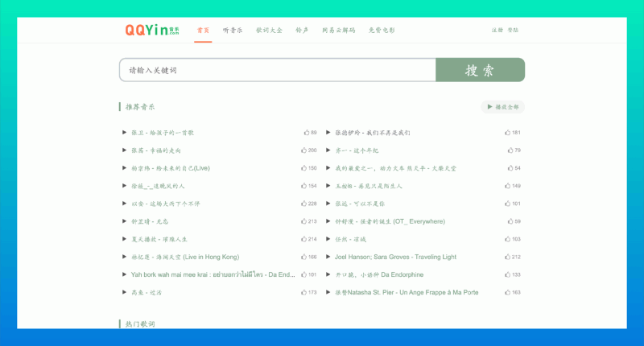
Task: Click the play triangle beside 张德伊玲 我们不再是我们
Action: tap(328, 132)
